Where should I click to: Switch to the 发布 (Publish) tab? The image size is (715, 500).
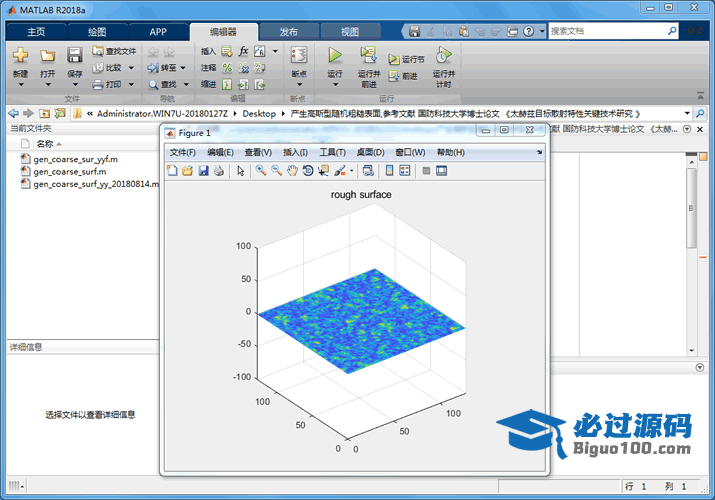(x=288, y=31)
